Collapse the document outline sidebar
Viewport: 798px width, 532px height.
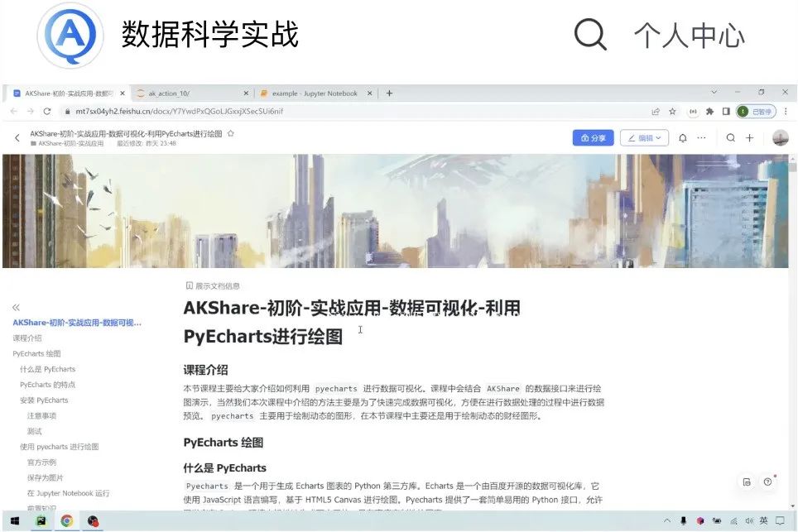(x=17, y=307)
